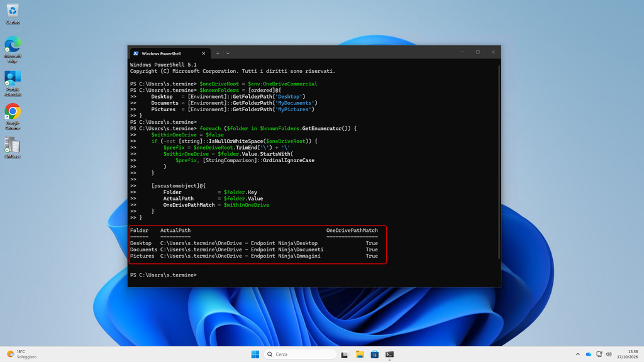The height and width of the screenshot is (362, 644).
Task: Open File Explorer from taskbar
Action: (x=360, y=354)
